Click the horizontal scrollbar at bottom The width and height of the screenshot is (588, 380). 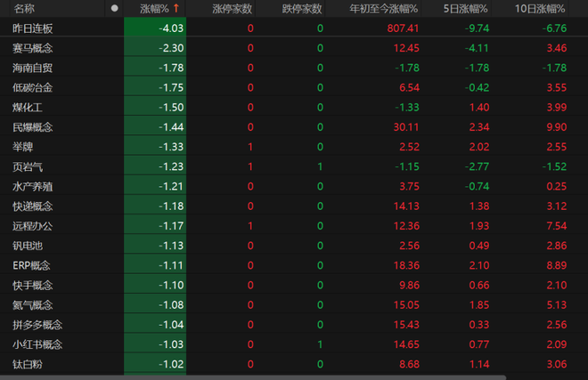coord(253,377)
